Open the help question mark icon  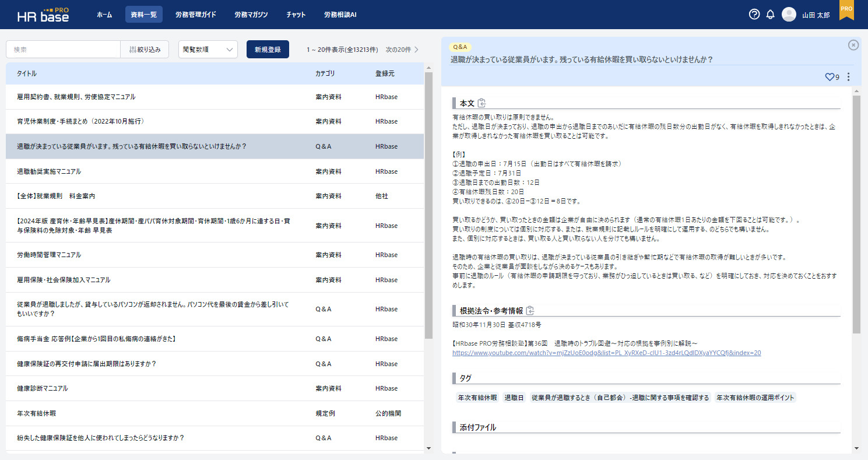point(754,15)
